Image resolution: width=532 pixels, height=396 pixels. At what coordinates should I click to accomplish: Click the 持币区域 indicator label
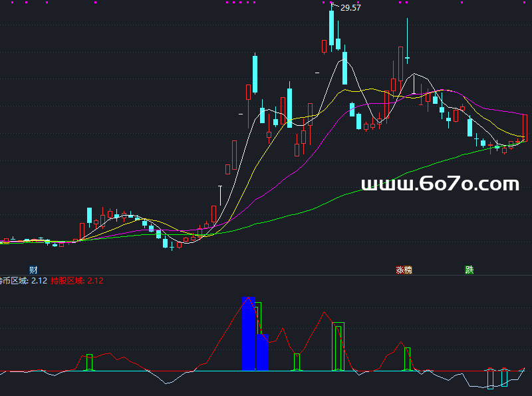click(13, 281)
